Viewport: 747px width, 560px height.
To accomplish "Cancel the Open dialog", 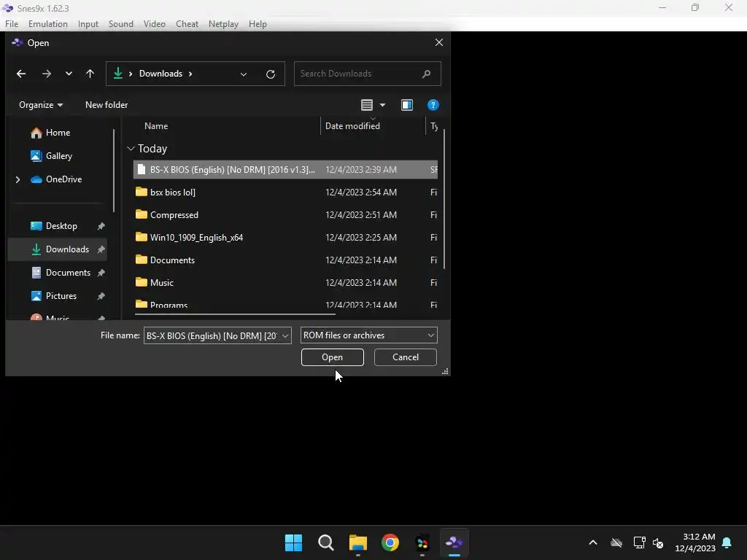I will [406, 357].
